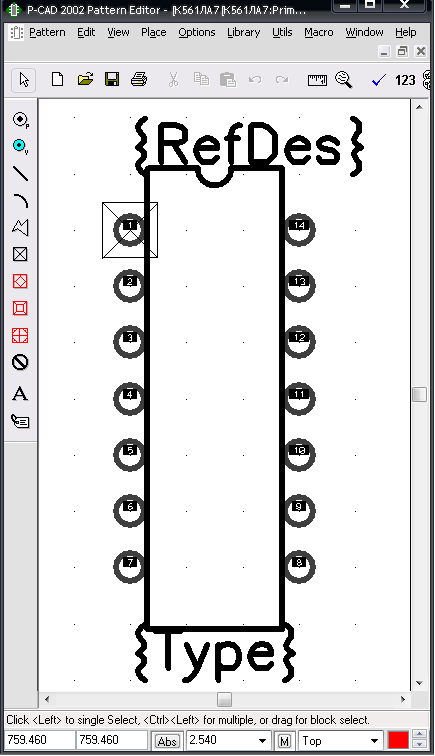Viewport: 435px width, 756px height.
Task: Choose the Place Arc tool
Action: click(20, 200)
